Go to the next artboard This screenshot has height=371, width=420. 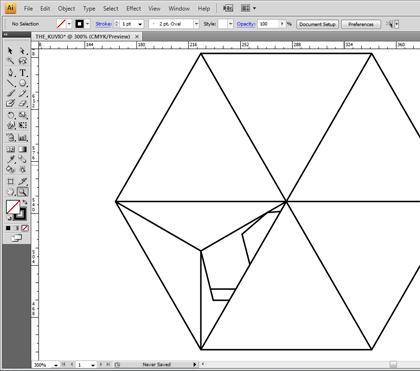[x=101, y=364]
